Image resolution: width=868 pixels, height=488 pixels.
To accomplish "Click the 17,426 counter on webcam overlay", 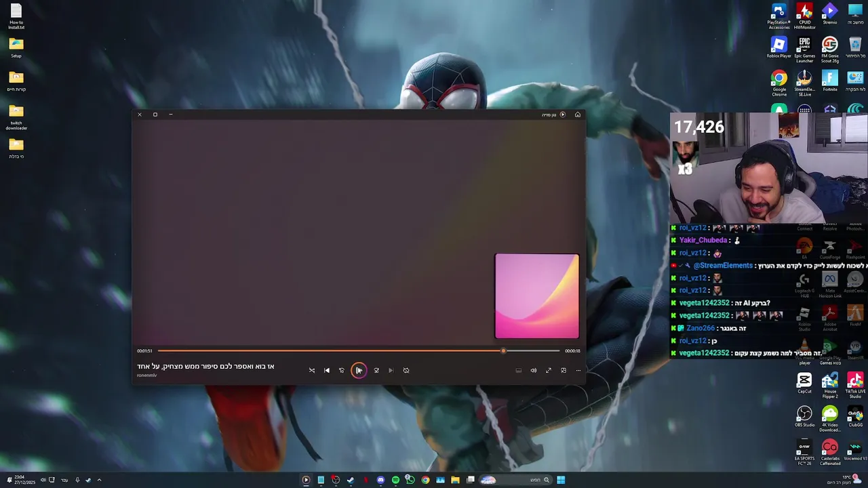I will point(698,127).
